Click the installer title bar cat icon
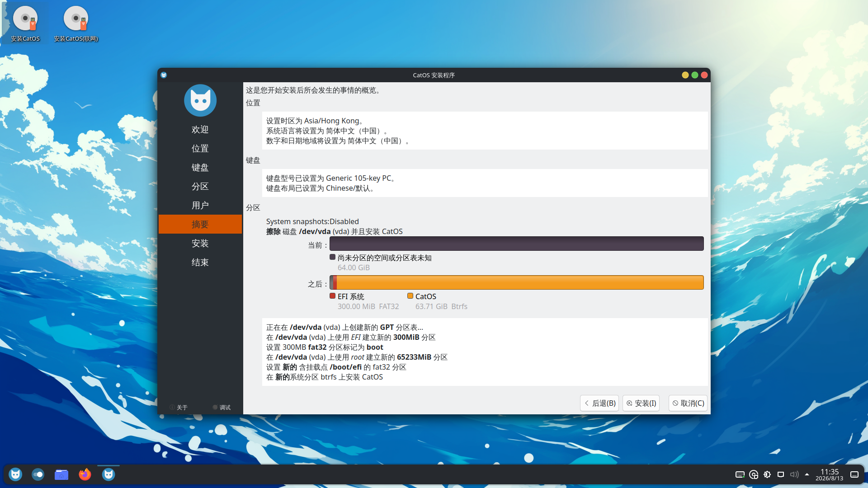 pos(164,75)
